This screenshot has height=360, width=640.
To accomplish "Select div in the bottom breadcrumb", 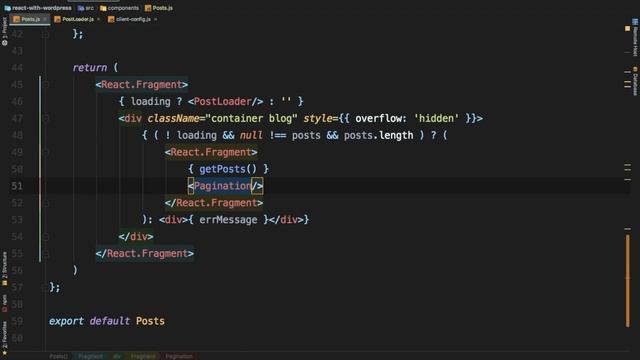I will pyautogui.click(x=117, y=356).
